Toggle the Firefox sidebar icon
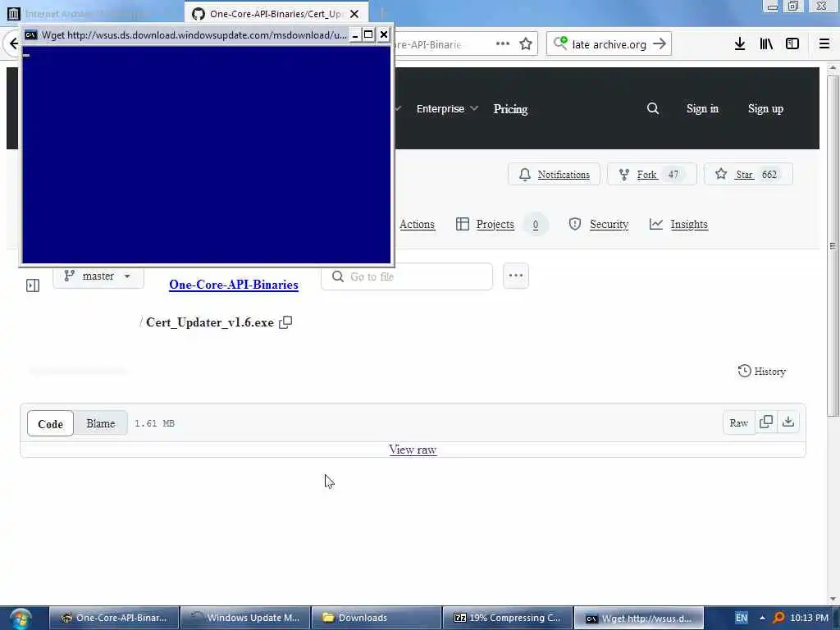This screenshot has width=840, height=630. pos(792,44)
